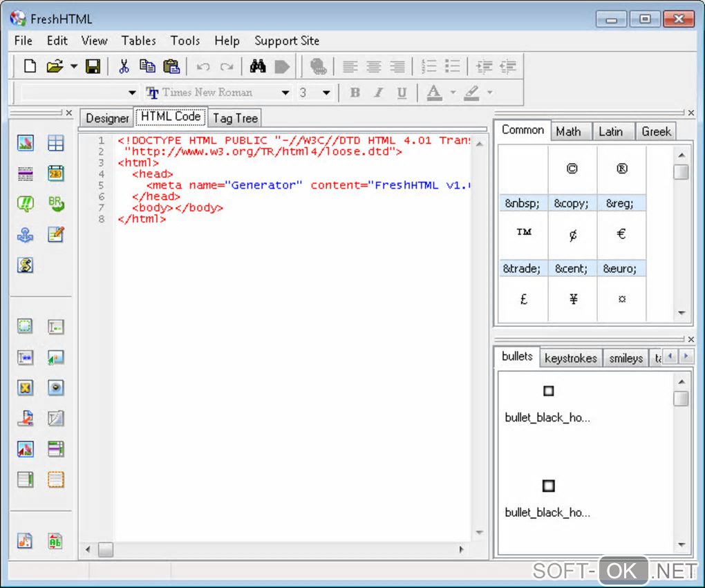Expand the font size dropdown showing 3

(326, 93)
